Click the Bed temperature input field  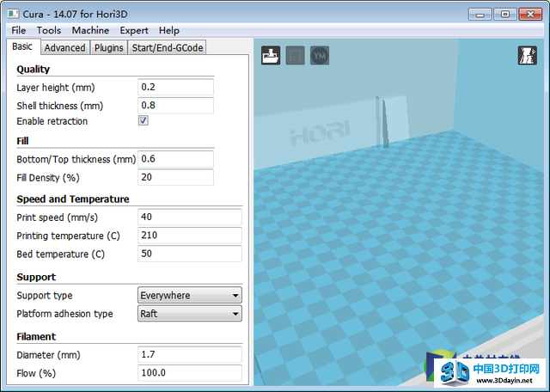coord(190,254)
